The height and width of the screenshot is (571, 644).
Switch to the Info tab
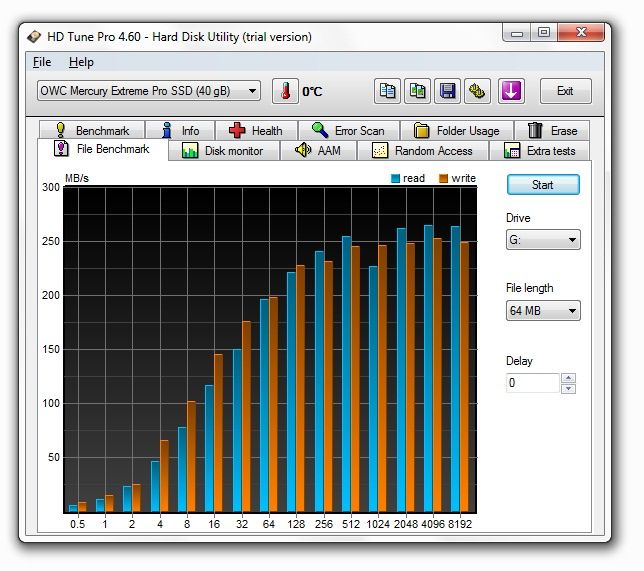coord(180,130)
